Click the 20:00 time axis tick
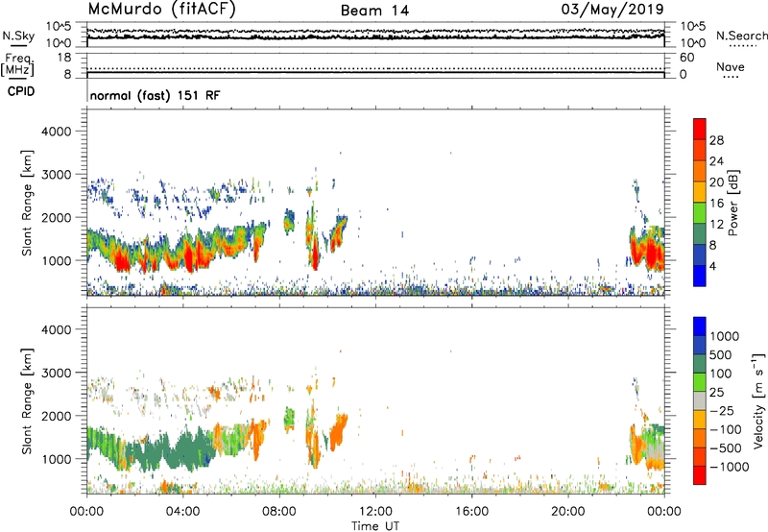The width and height of the screenshot is (768, 532). (567, 512)
